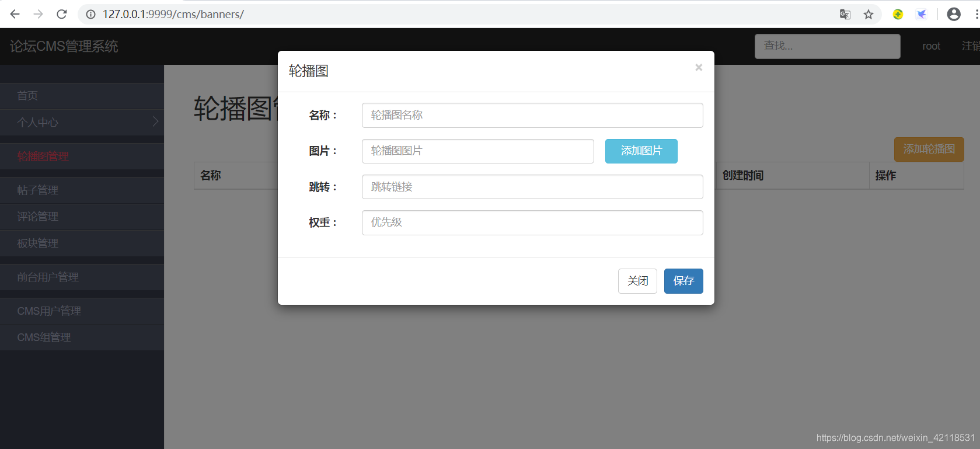
Task: Open 首页 in the sidebar
Action: coord(82,96)
